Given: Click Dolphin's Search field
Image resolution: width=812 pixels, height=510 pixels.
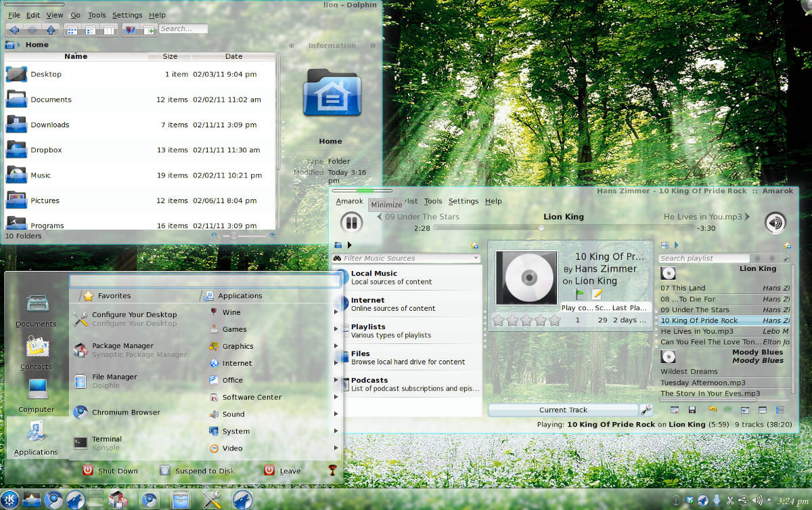Looking at the screenshot, I should (183, 29).
